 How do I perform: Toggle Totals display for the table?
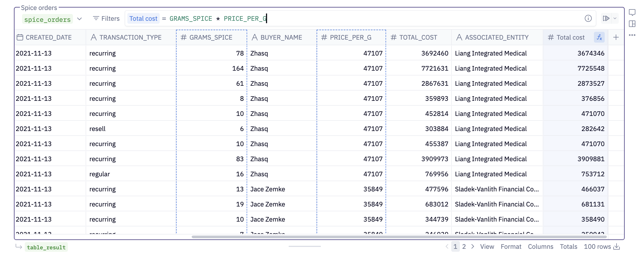[569, 247]
